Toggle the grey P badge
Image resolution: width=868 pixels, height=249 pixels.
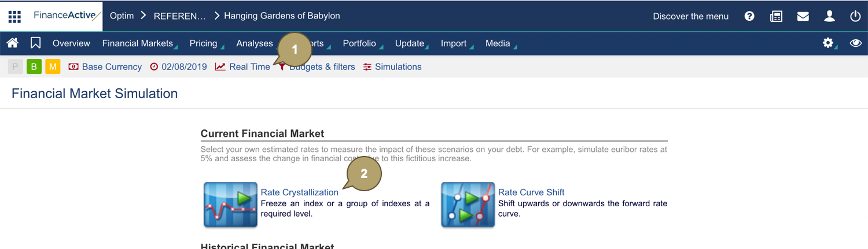(x=15, y=67)
